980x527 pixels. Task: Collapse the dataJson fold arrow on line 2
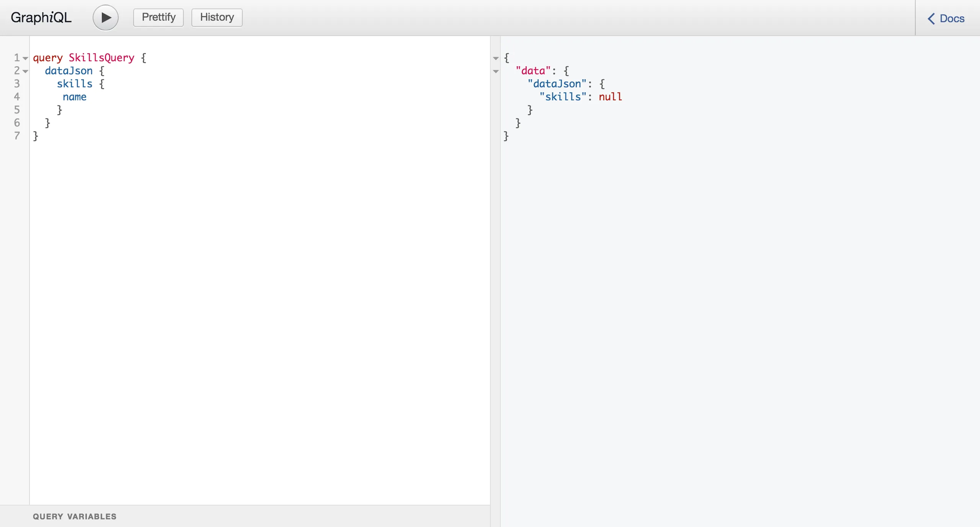[x=25, y=71]
